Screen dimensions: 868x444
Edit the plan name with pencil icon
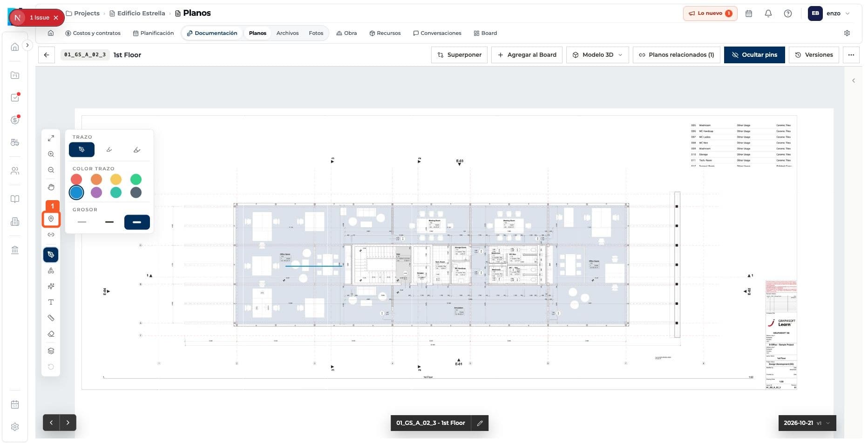(x=480, y=423)
